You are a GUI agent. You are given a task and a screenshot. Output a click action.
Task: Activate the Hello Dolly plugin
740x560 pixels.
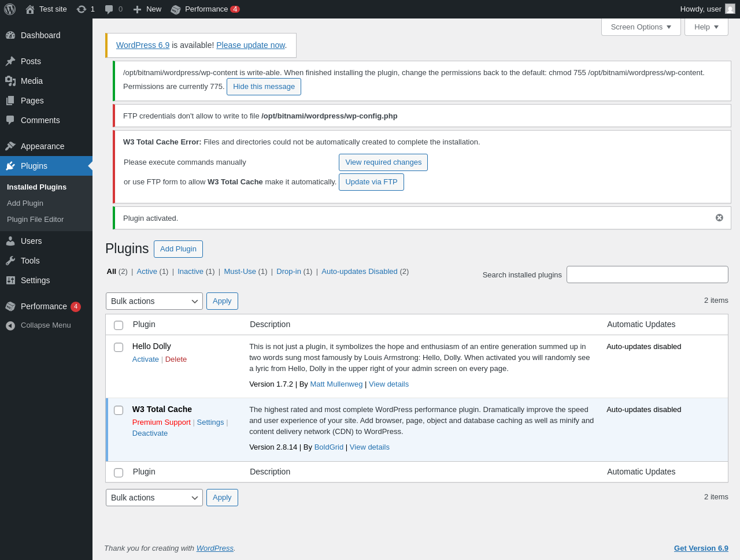[x=146, y=359]
